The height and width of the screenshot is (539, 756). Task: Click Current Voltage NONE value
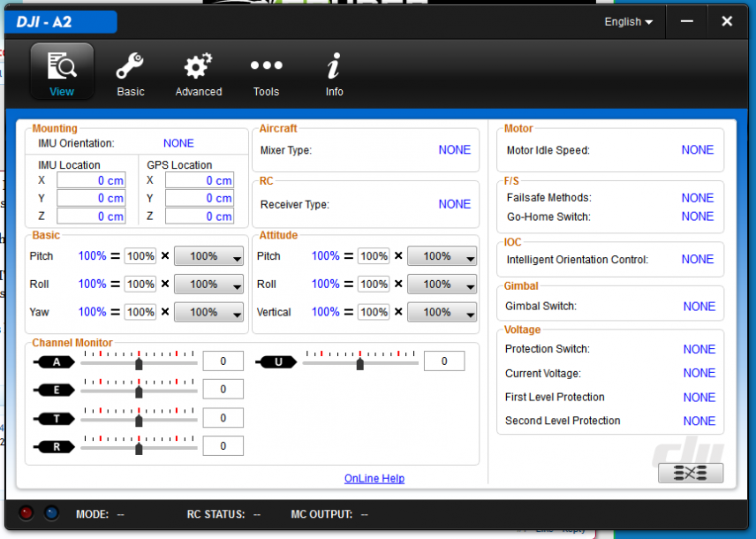(x=699, y=373)
